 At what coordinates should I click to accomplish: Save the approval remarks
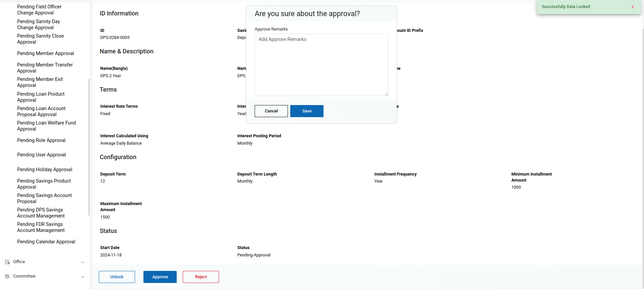pyautogui.click(x=307, y=111)
